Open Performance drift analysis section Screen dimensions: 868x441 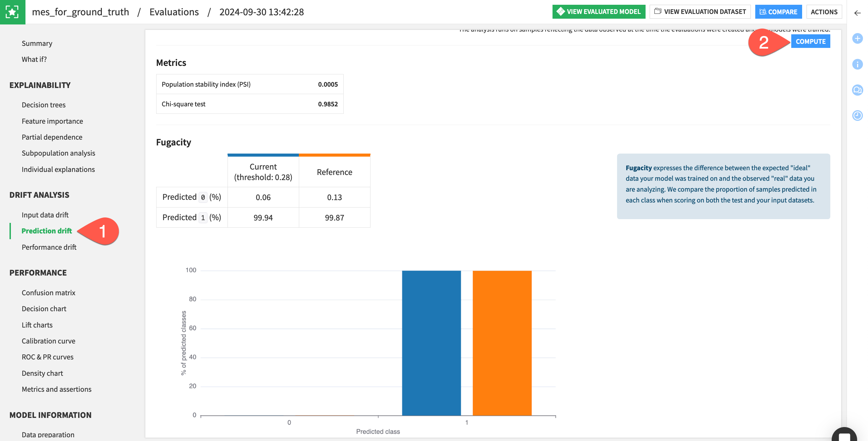49,246
